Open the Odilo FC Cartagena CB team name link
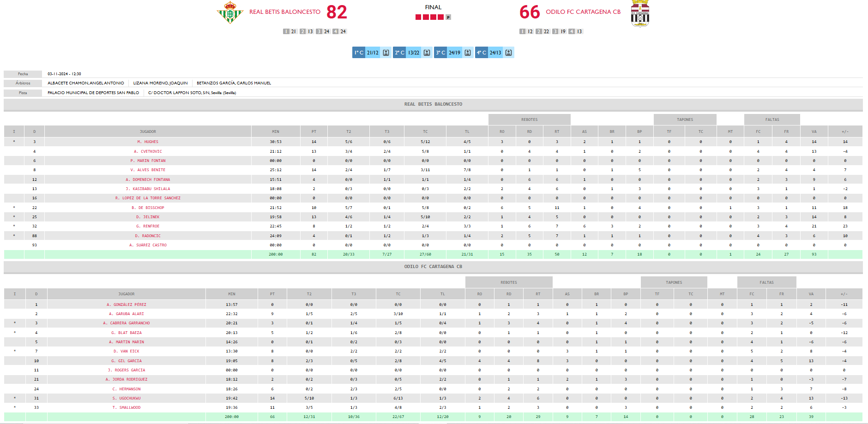868x424 pixels. tap(583, 12)
